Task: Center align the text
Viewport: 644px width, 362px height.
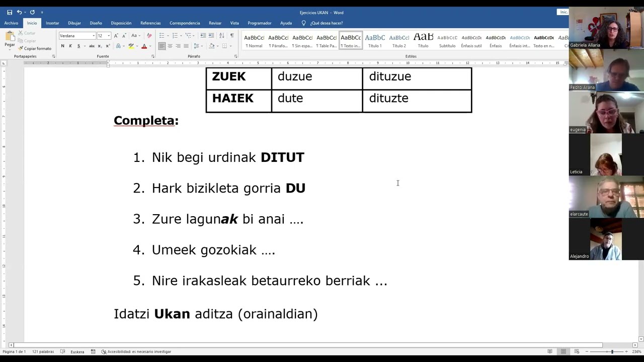Action: pyautogui.click(x=170, y=46)
